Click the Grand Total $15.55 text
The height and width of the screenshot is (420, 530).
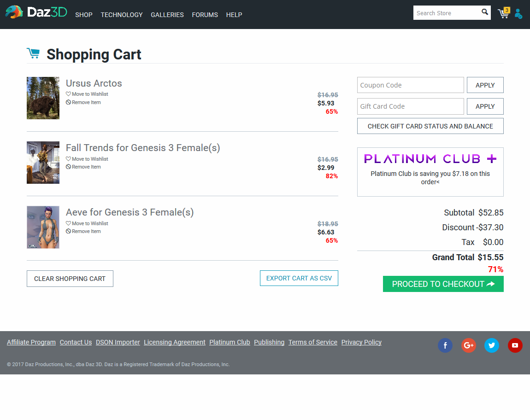click(x=468, y=257)
